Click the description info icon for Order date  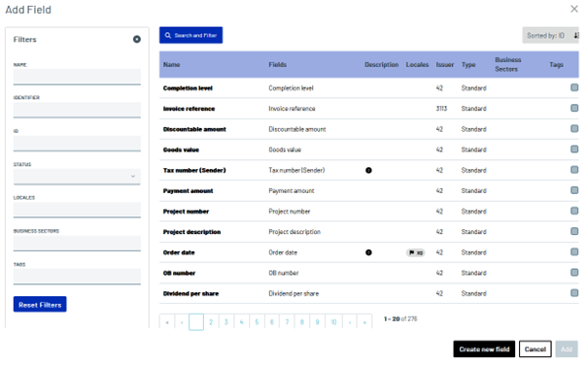(368, 252)
